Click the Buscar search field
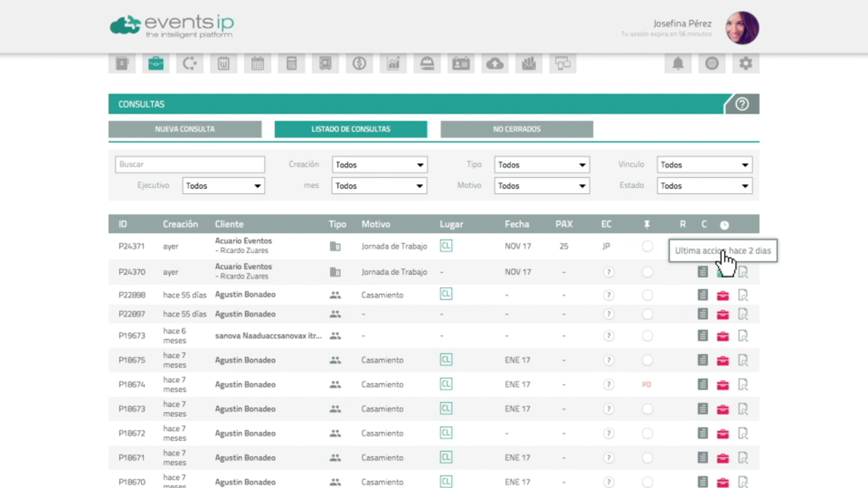Screen dimensions: 868x488 [x=190, y=164]
